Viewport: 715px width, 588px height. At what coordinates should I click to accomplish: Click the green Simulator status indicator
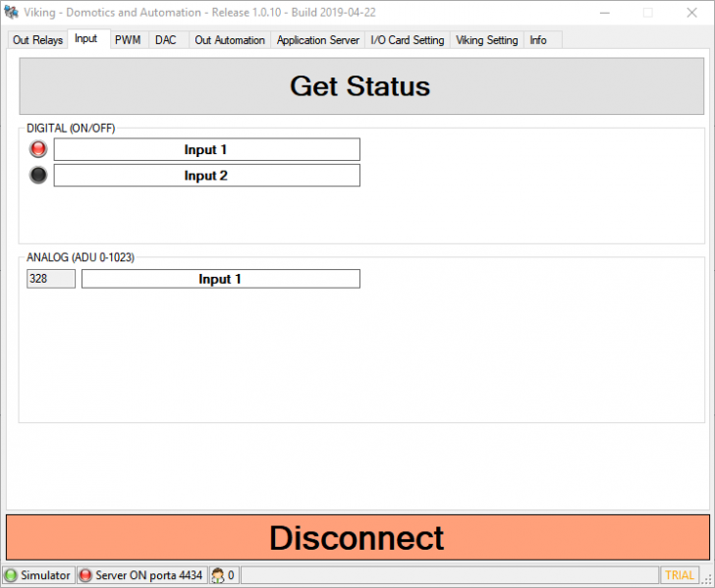click(x=11, y=575)
